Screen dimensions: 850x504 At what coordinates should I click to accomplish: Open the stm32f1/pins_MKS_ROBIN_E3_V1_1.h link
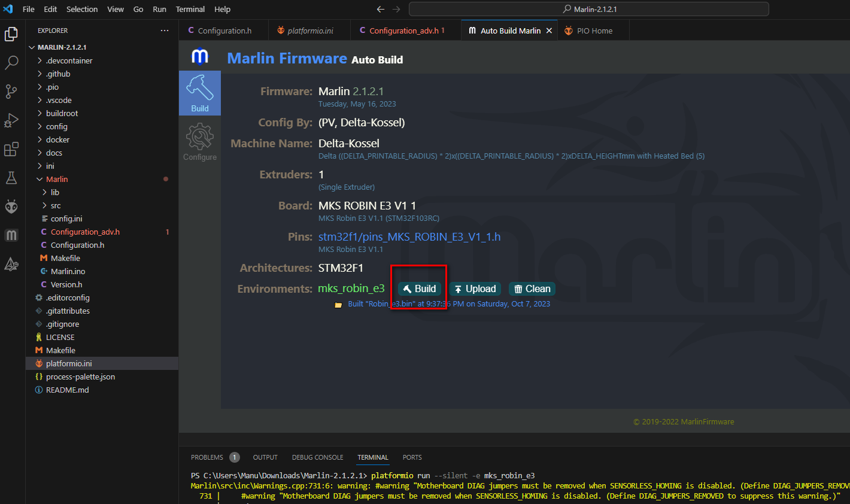coord(409,237)
